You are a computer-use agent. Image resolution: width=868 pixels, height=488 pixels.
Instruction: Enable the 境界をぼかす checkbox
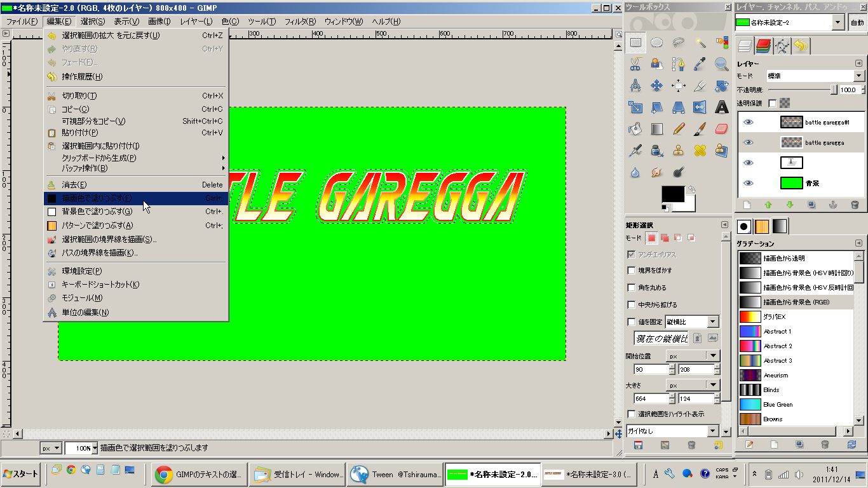coord(632,271)
